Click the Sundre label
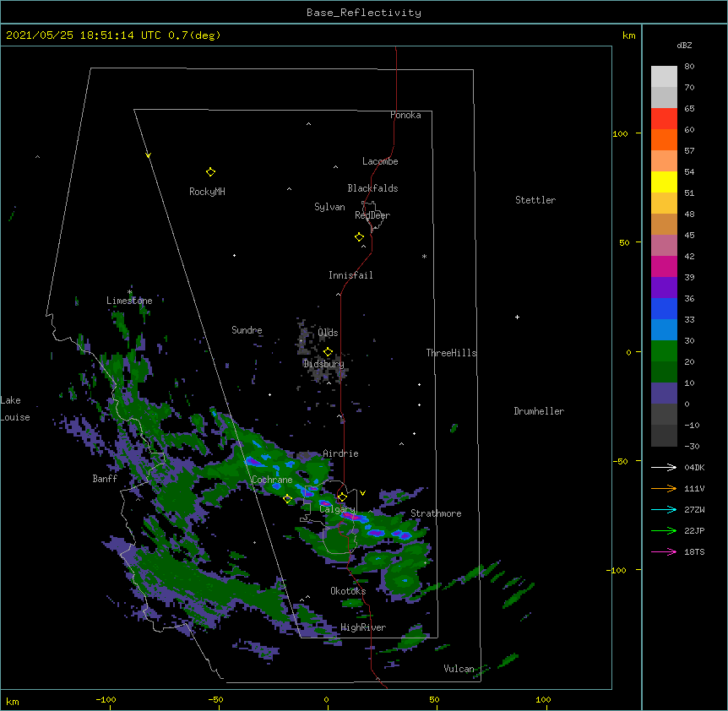The width and height of the screenshot is (728, 711). point(247,330)
